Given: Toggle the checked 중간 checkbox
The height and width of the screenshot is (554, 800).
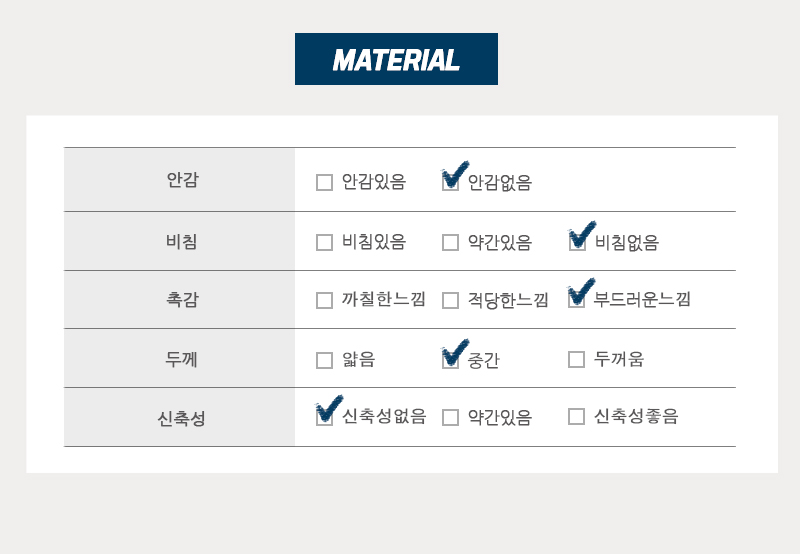Looking at the screenshot, I should [451, 360].
